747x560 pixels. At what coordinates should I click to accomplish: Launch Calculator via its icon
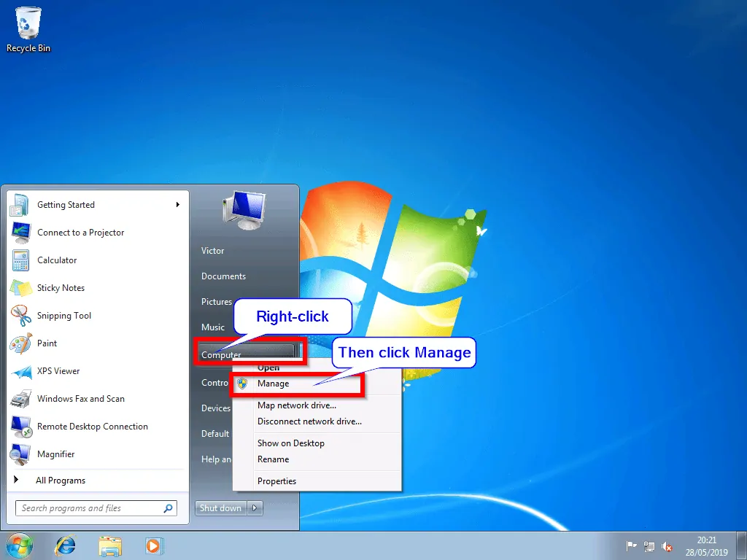20,260
